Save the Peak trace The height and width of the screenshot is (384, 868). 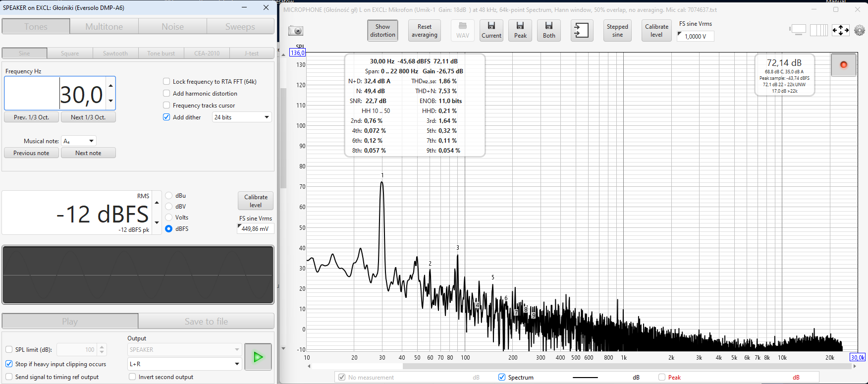[x=520, y=30]
